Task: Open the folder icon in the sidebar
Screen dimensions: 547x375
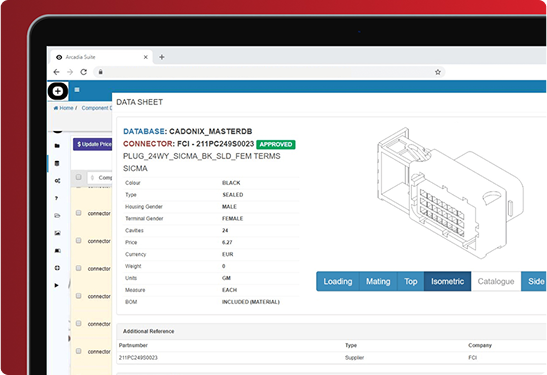Action: [x=57, y=145]
